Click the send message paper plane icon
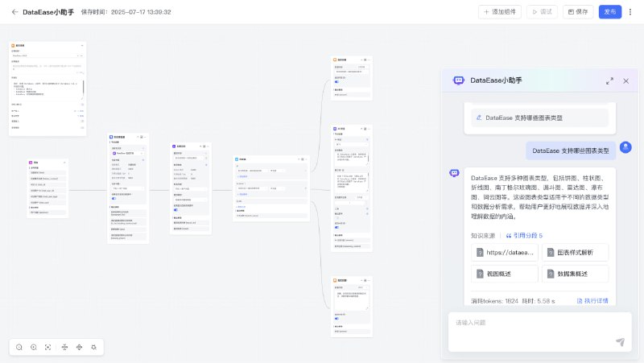The height and width of the screenshot is (363, 644). pos(620,342)
